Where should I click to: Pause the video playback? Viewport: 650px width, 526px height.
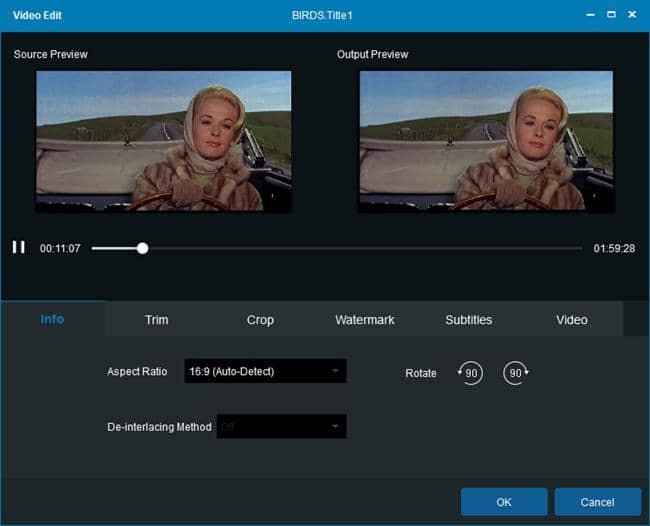19,247
